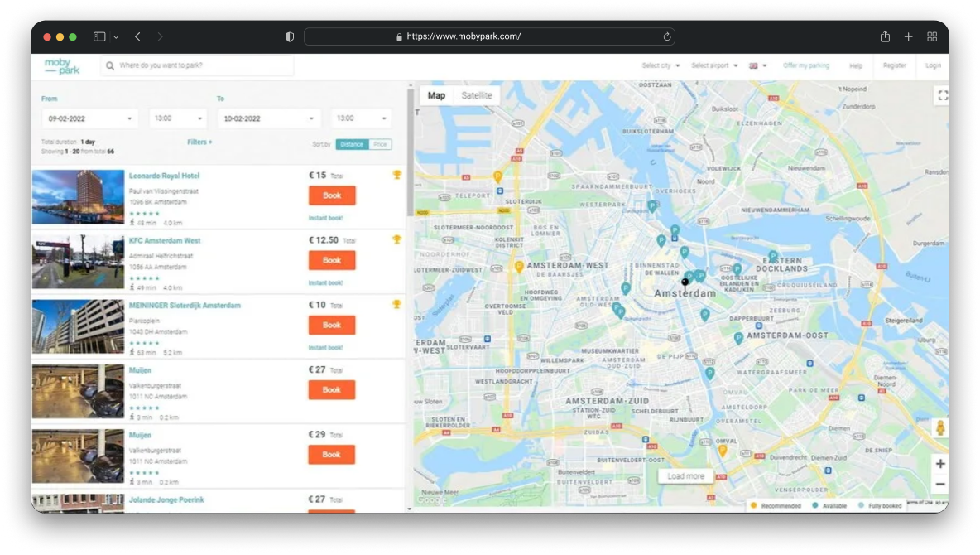Open the To time dropdown

tap(361, 118)
